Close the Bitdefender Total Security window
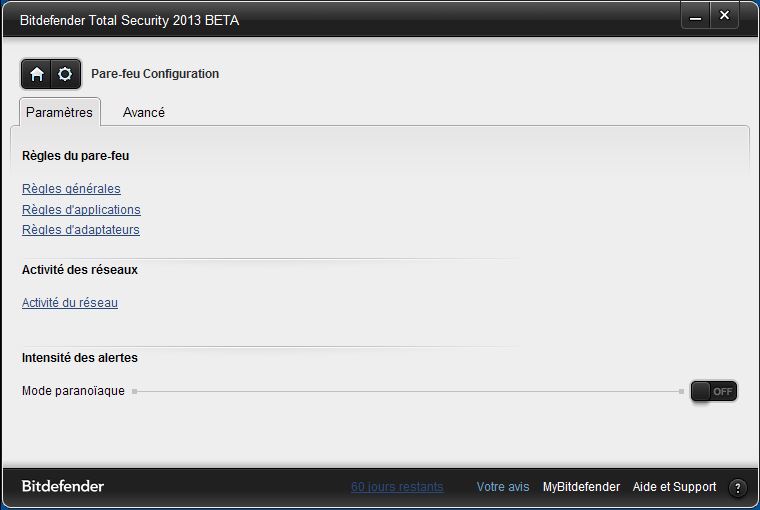Image resolution: width=760 pixels, height=510 pixels. 724,16
